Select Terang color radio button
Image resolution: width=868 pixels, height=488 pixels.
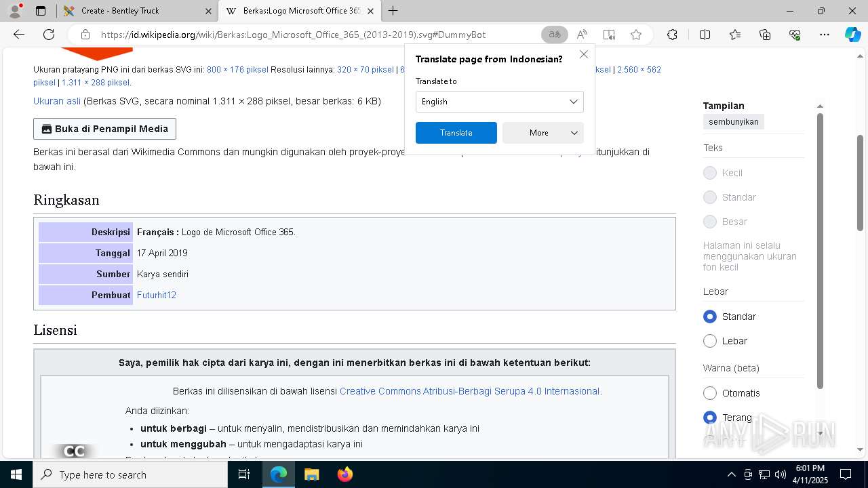(x=710, y=418)
